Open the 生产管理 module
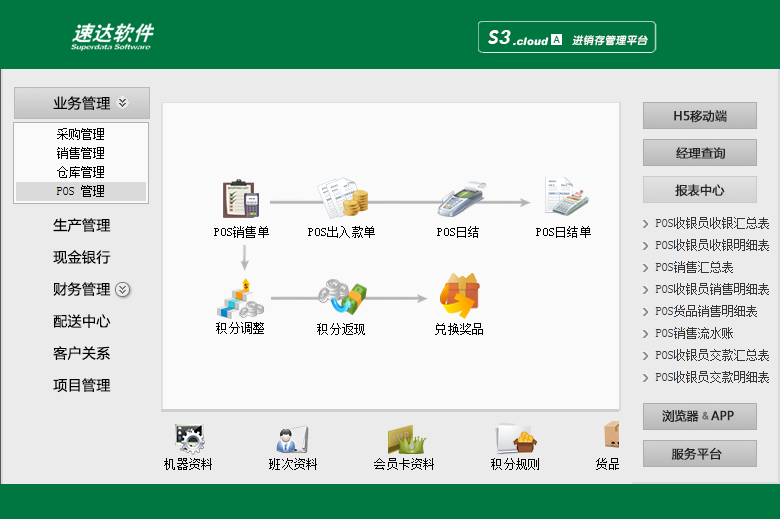 point(82,225)
